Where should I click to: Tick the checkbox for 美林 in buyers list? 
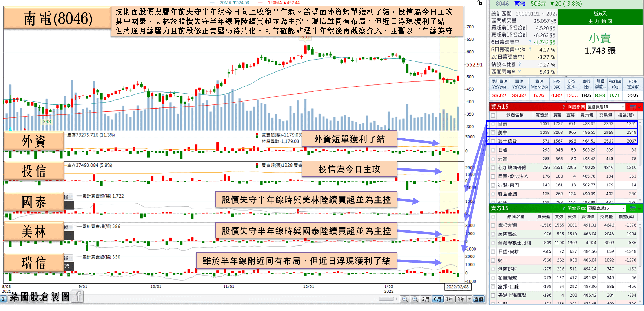(x=493, y=133)
